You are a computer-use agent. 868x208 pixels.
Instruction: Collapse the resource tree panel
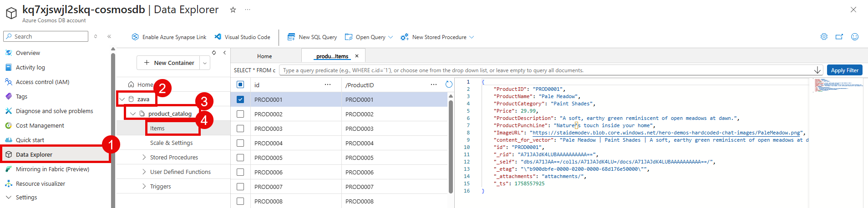(x=224, y=53)
